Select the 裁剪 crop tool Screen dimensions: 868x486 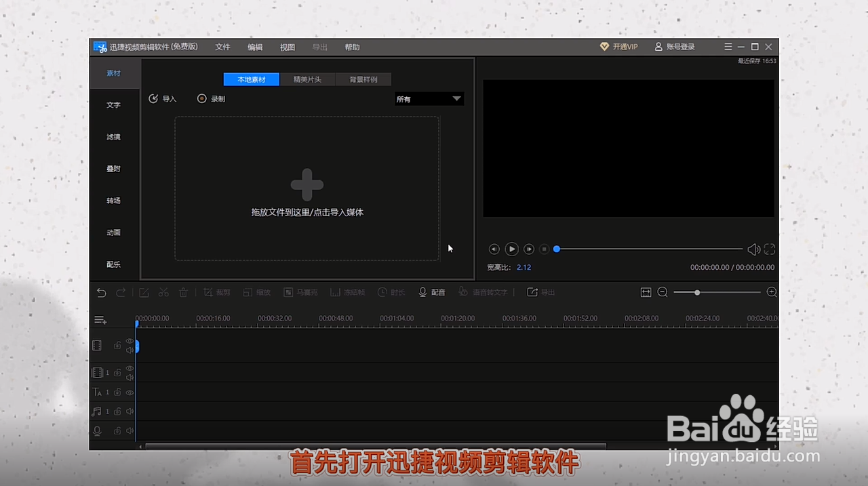click(x=217, y=292)
